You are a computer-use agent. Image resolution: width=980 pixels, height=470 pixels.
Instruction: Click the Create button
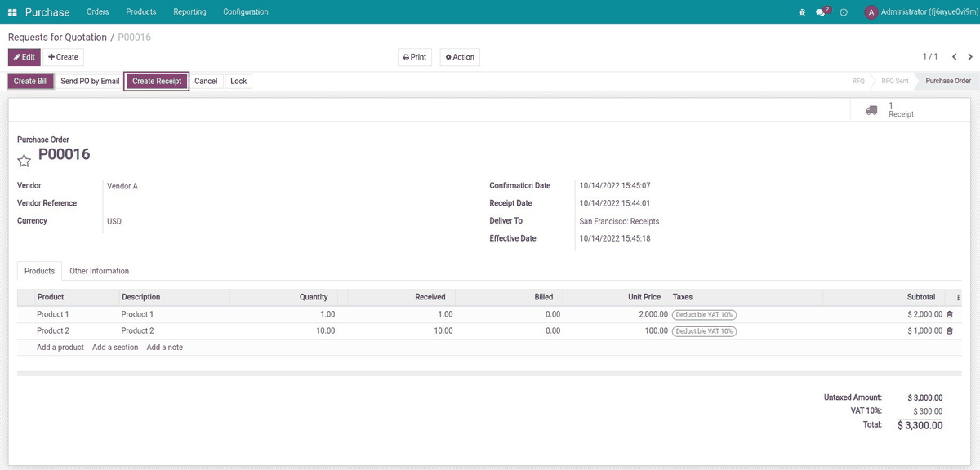(63, 57)
